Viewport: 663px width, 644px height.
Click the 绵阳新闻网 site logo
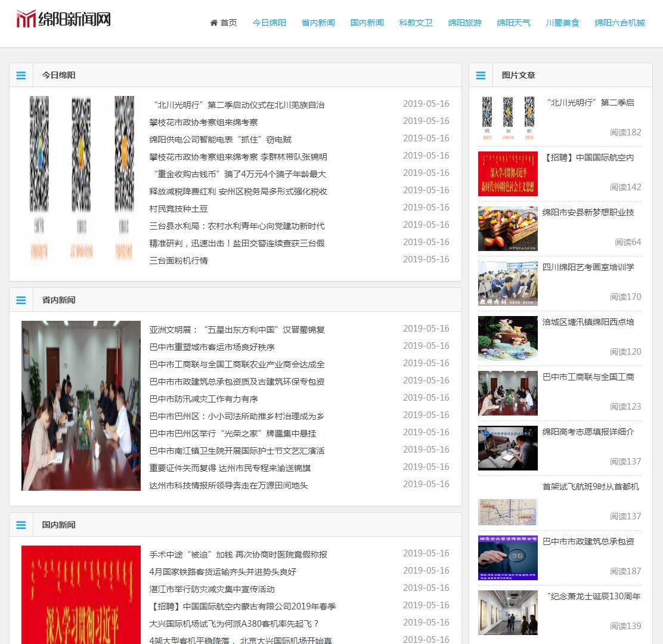(x=63, y=19)
